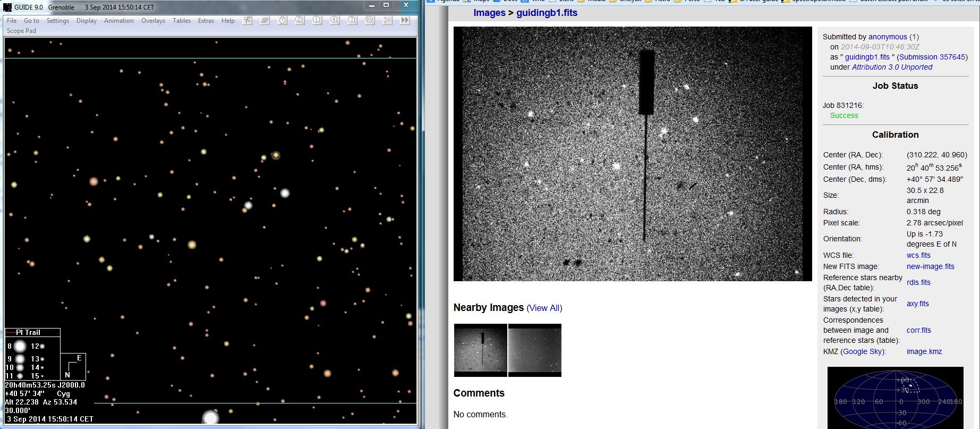The width and height of the screenshot is (980, 429).
Task: Select zoom level 10 magnifier icon
Action: point(370,20)
